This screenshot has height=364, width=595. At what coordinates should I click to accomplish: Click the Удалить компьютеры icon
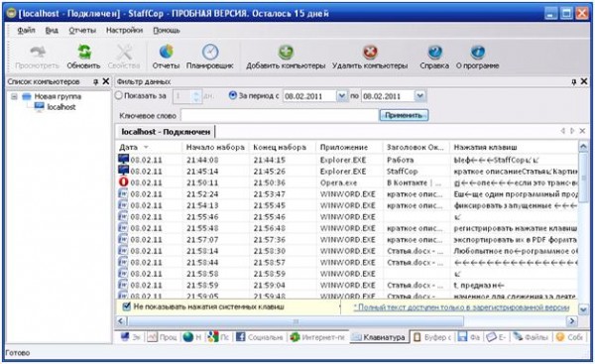(370, 52)
